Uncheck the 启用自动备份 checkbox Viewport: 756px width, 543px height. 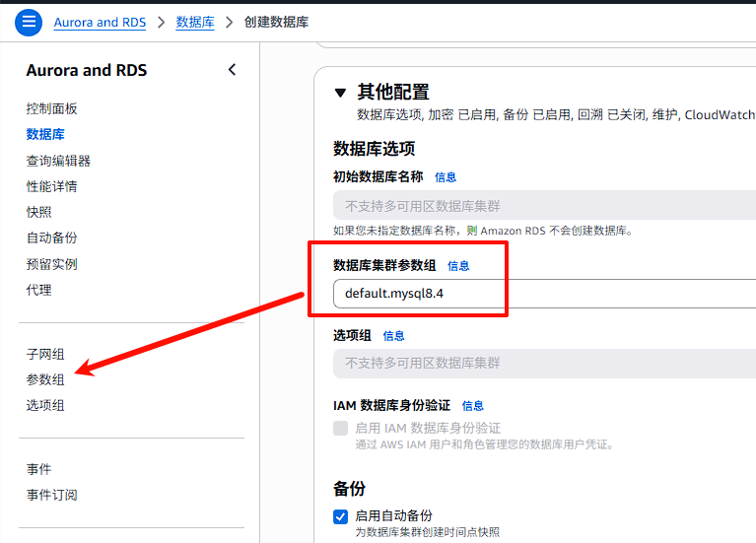(x=340, y=516)
